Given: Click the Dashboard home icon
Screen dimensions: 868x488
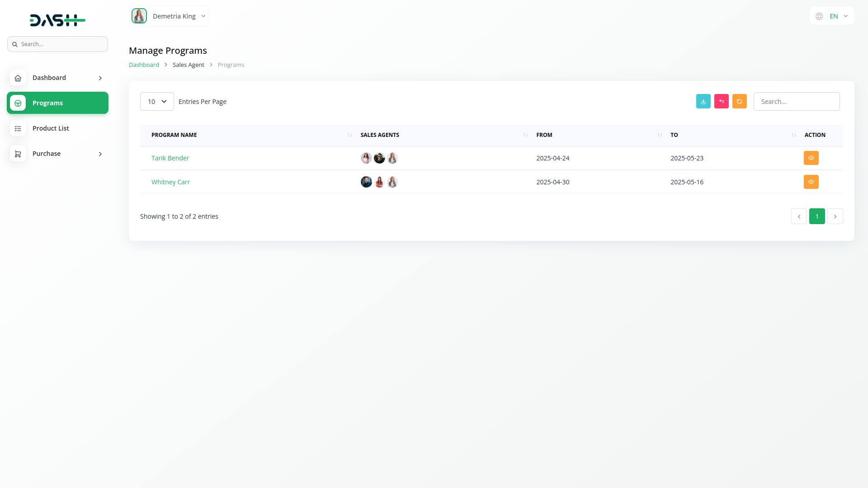Looking at the screenshot, I should click(18, 78).
